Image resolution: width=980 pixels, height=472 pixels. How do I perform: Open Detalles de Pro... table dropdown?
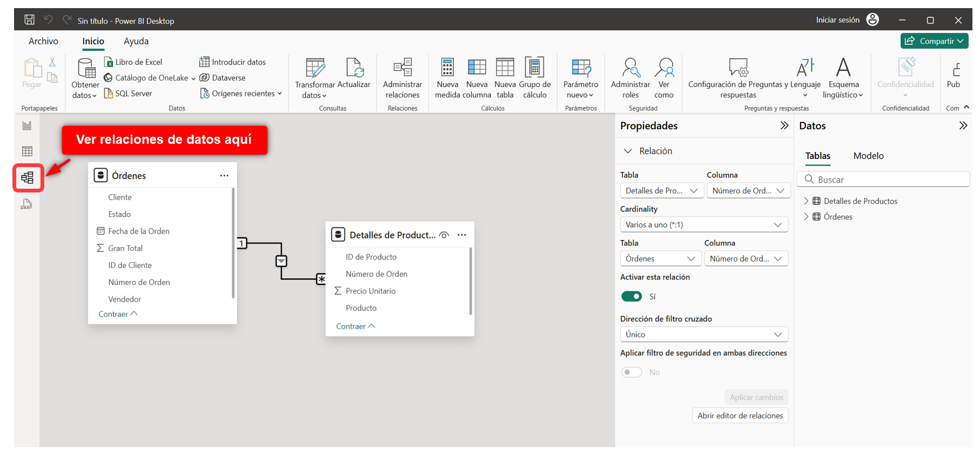[x=662, y=190]
